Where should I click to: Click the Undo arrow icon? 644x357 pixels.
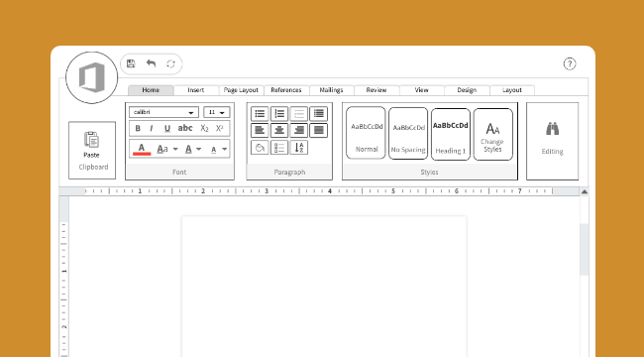(x=151, y=63)
